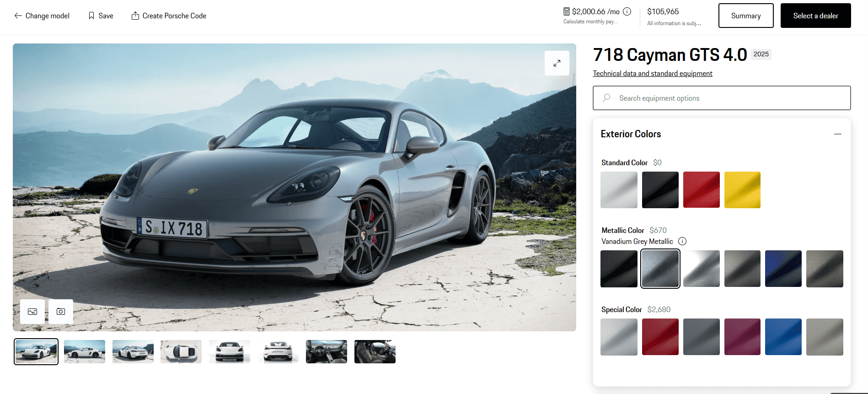Click the search magnifier icon
The height and width of the screenshot is (394, 868).
606,98
